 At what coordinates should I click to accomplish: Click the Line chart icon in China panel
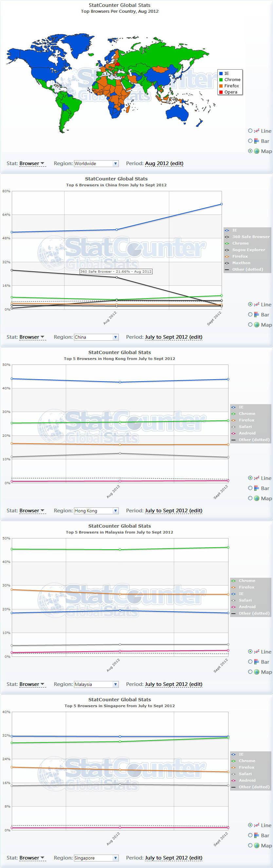click(x=256, y=305)
